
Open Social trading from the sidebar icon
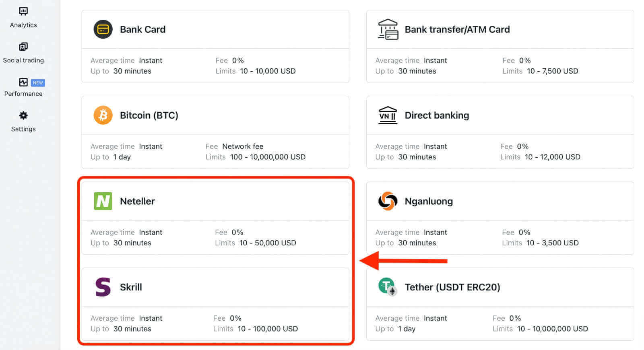(23, 47)
